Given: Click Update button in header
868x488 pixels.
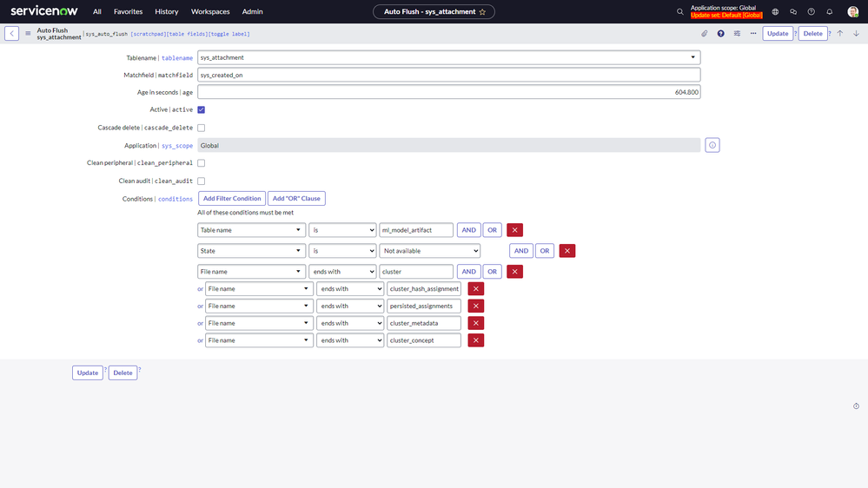Looking at the screenshot, I should (778, 33).
